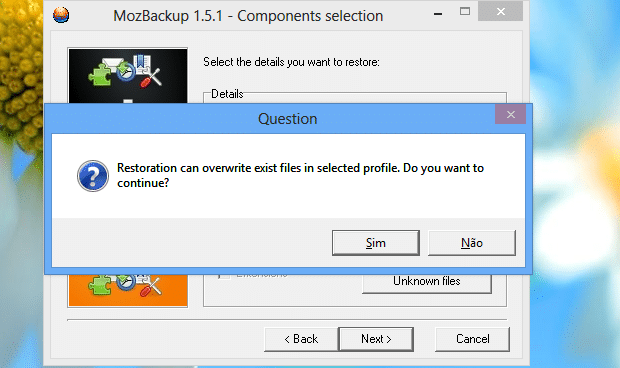The image size is (620, 368).
Task: Toggle the partially hidden Extensions checkbox
Action: point(224,276)
